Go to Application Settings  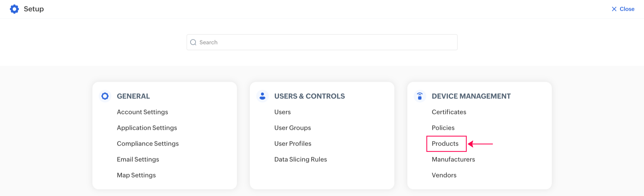point(147,128)
